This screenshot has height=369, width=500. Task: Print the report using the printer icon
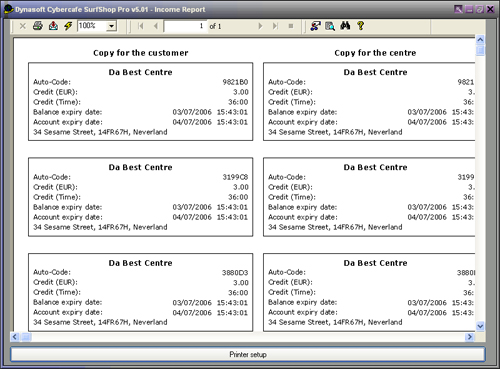(38, 26)
